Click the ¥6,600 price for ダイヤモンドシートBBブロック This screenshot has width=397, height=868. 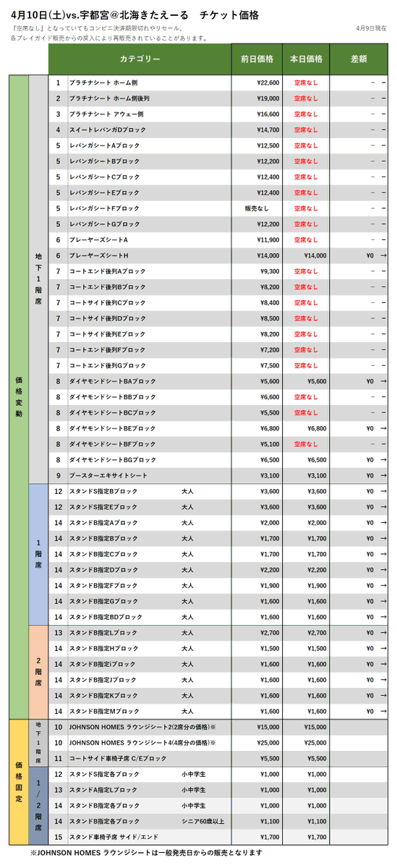click(x=270, y=396)
